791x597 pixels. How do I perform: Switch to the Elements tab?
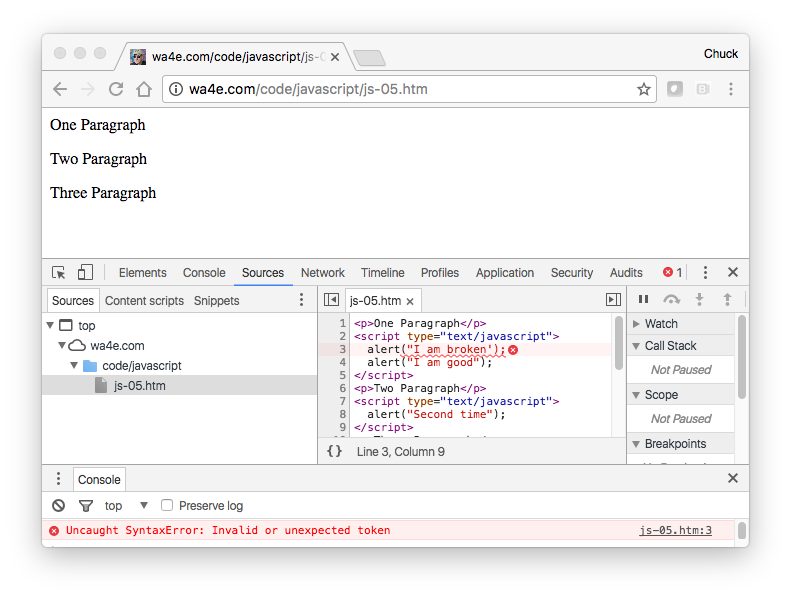[x=142, y=273]
